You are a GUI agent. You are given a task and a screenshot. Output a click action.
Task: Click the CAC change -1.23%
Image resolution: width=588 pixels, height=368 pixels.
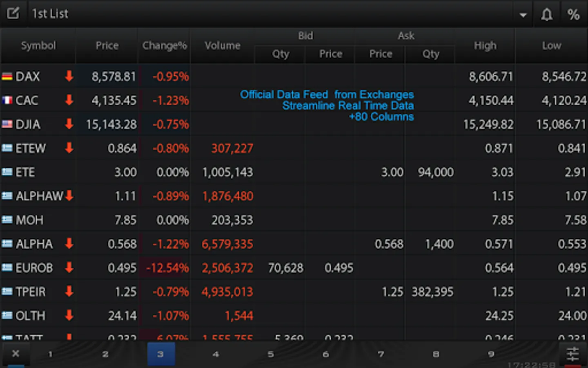[171, 101]
